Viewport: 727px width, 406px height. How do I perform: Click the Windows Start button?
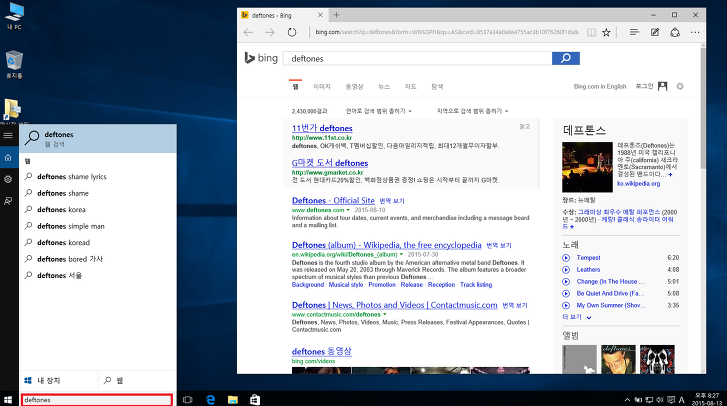pos(8,400)
